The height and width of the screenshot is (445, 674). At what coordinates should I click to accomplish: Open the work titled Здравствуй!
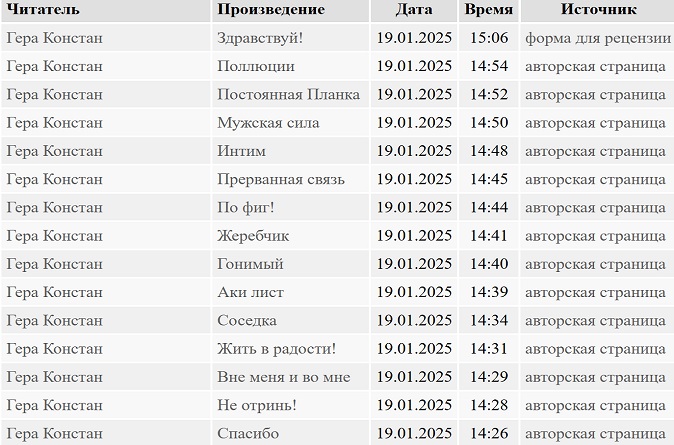coord(260,38)
